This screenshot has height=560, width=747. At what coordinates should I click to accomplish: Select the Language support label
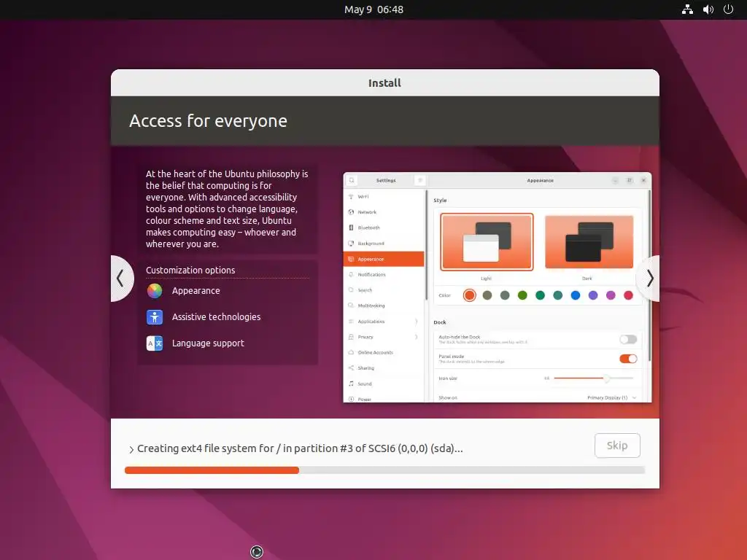pos(208,343)
